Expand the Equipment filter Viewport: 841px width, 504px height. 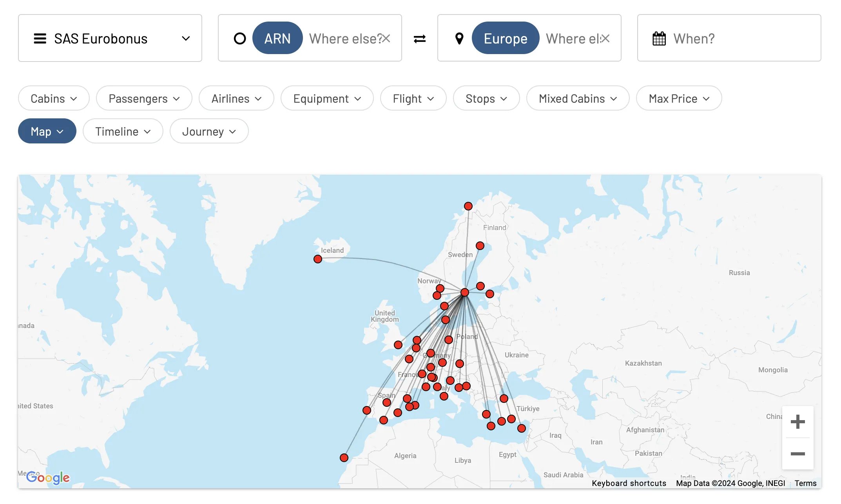[327, 98]
